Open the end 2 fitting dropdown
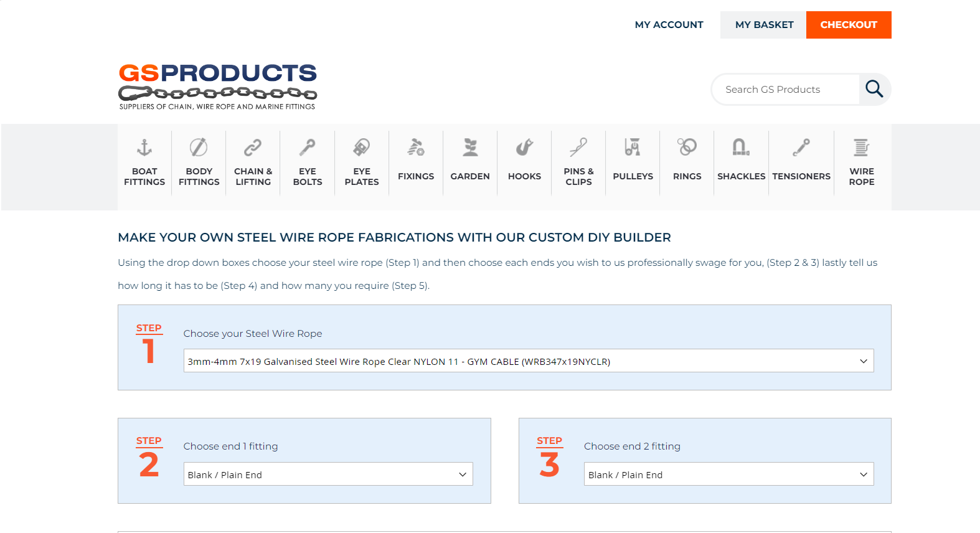This screenshot has height=533, width=980. [728, 474]
